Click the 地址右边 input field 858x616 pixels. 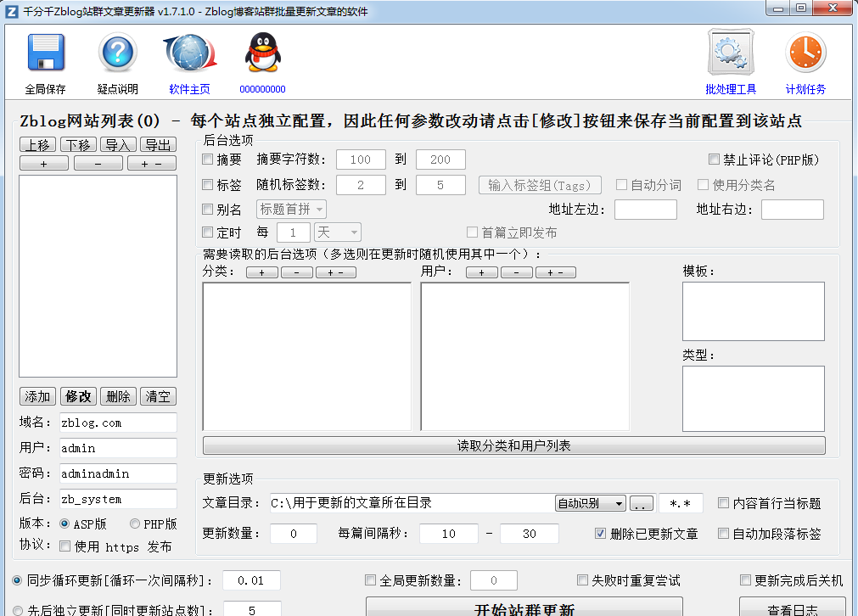(793, 210)
